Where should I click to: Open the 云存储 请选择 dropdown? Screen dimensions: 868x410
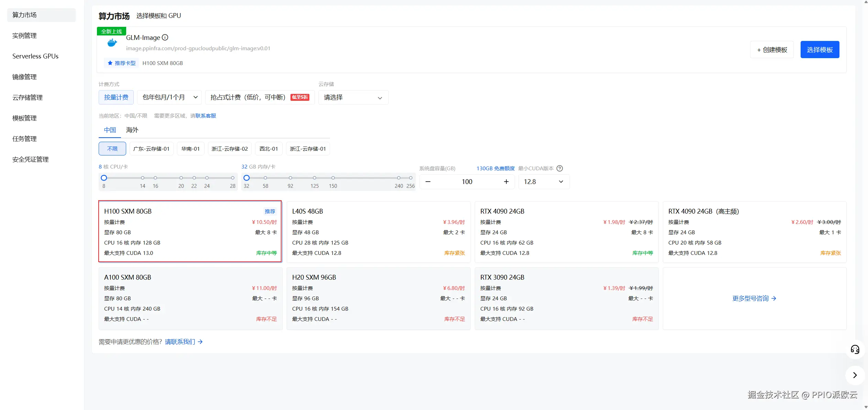(353, 97)
